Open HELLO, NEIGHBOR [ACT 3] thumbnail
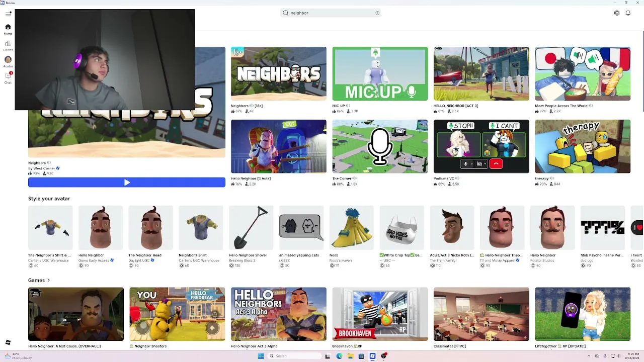The width and height of the screenshot is (644, 362). pyautogui.click(x=481, y=73)
